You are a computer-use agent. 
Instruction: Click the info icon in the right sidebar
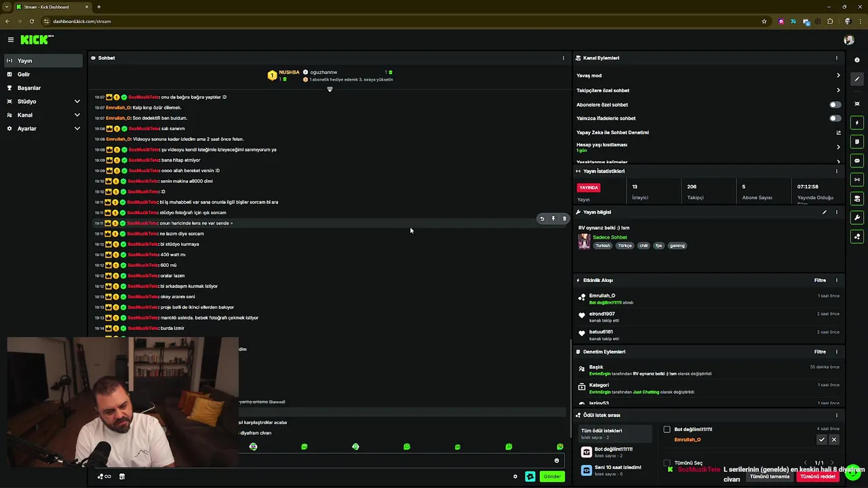pyautogui.click(x=857, y=60)
